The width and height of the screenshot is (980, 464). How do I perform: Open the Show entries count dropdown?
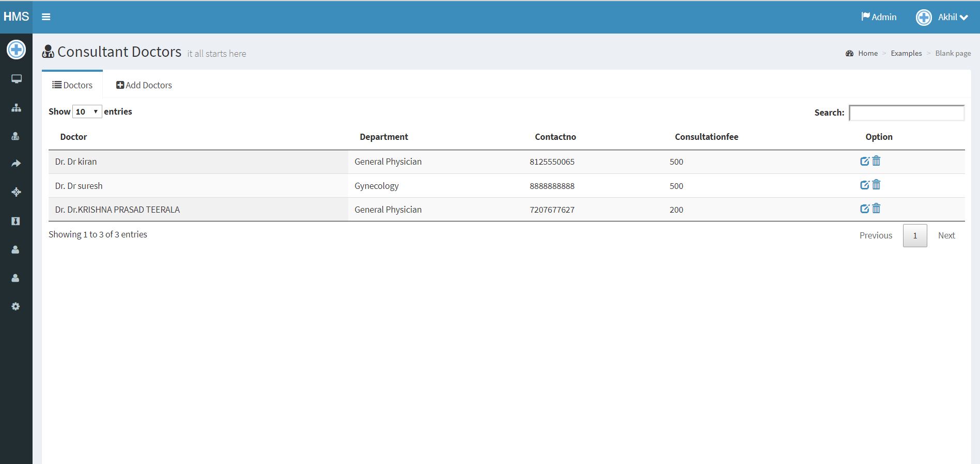[x=87, y=111]
